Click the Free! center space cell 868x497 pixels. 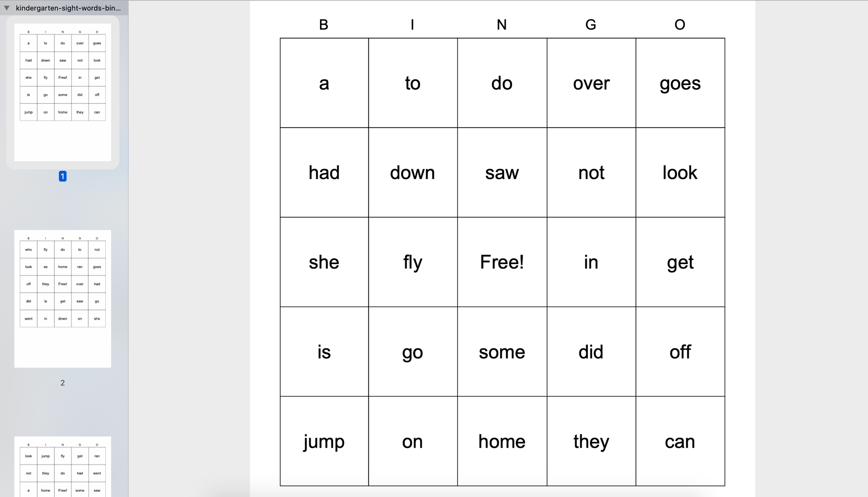tap(502, 262)
